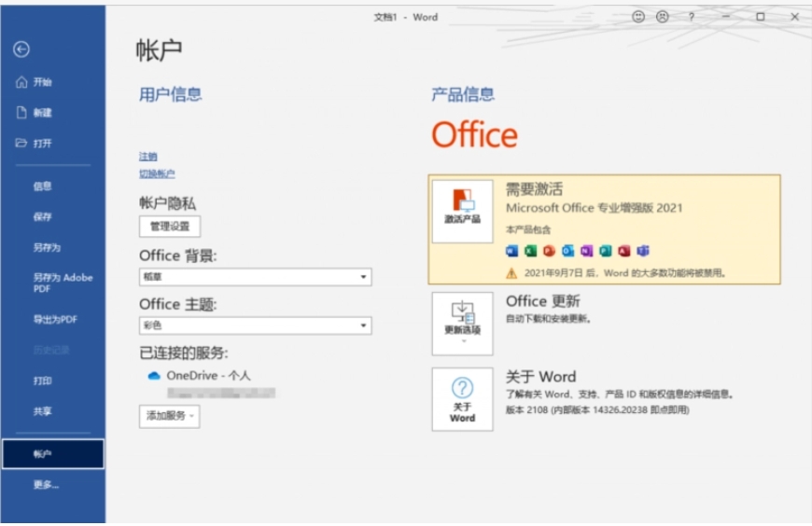The image size is (812, 526).
Task: Click the '自动下载和安装更新' text
Action: tap(548, 319)
